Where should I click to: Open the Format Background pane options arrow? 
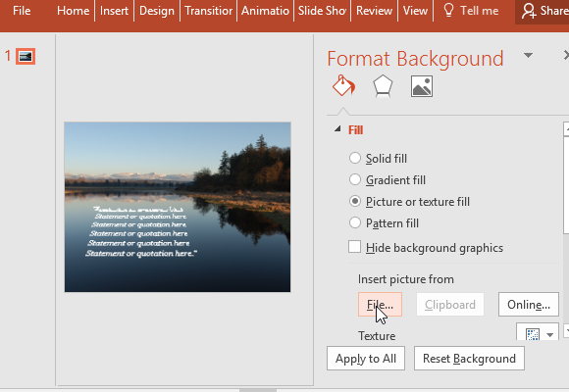pos(528,56)
